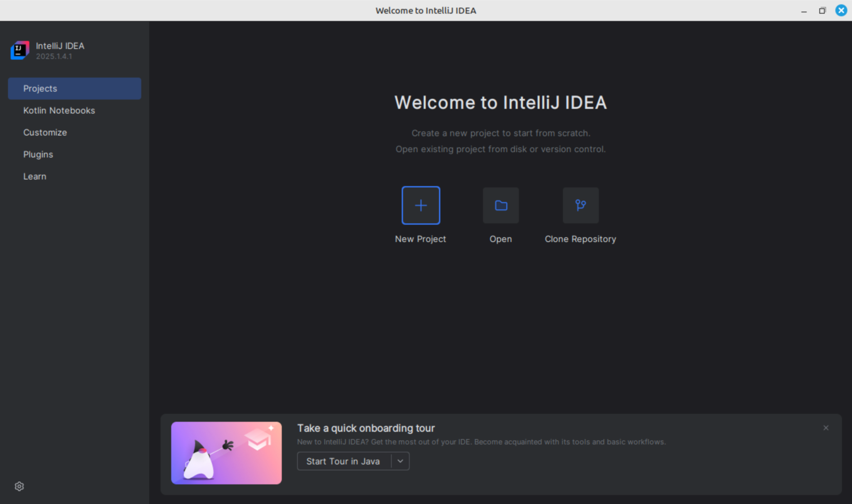Switch to Kotlin Notebooks section
Viewport: 852px width, 504px height.
coord(59,110)
